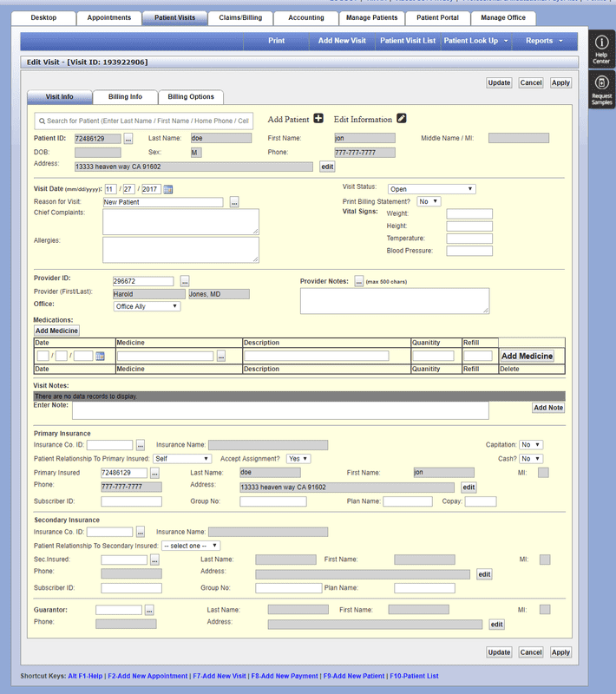Click the F10-Patient List shortcut link
Screen dimensions: 616x694
coord(414,676)
